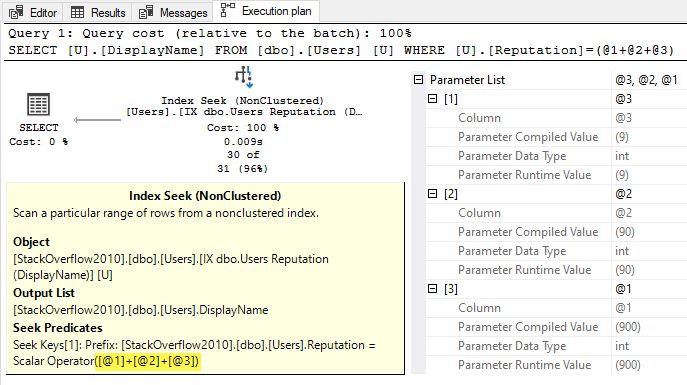Open the Results tab

click(x=98, y=12)
